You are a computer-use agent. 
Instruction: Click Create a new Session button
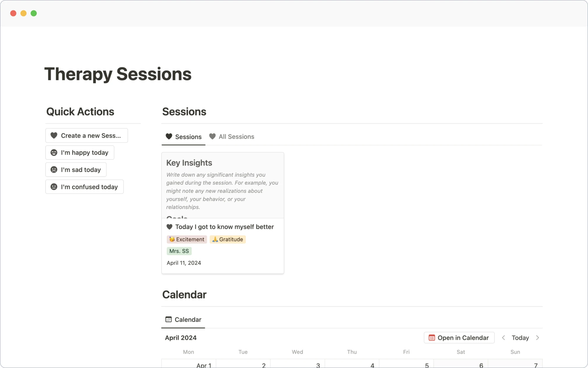point(86,135)
